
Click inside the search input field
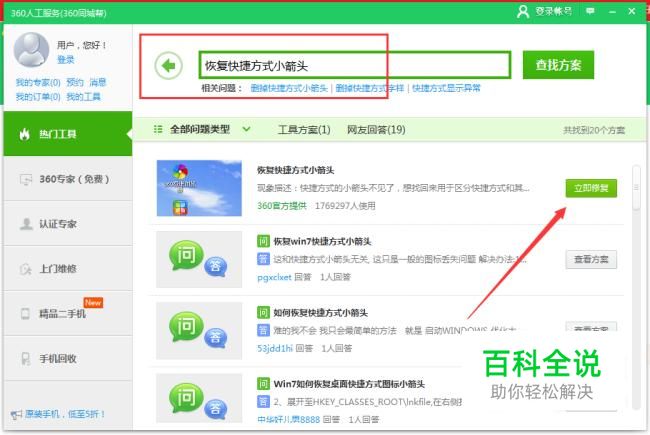pyautogui.click(x=355, y=65)
